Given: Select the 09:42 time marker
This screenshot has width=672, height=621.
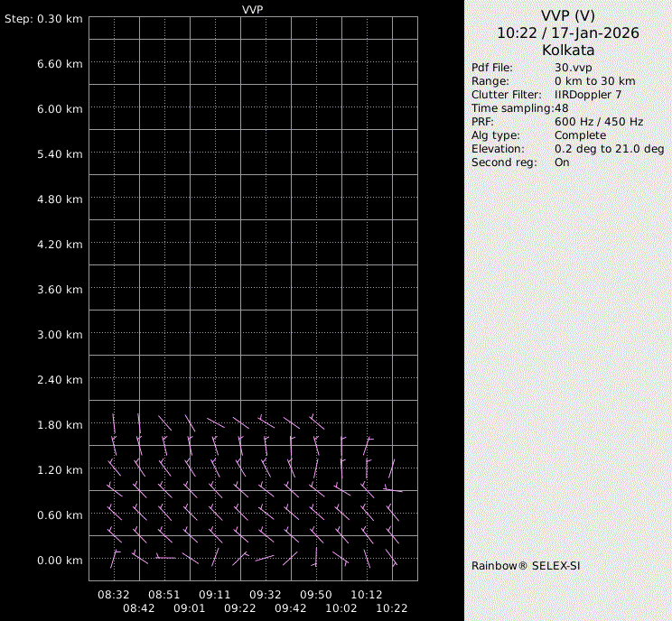Looking at the screenshot, I should [x=291, y=609].
